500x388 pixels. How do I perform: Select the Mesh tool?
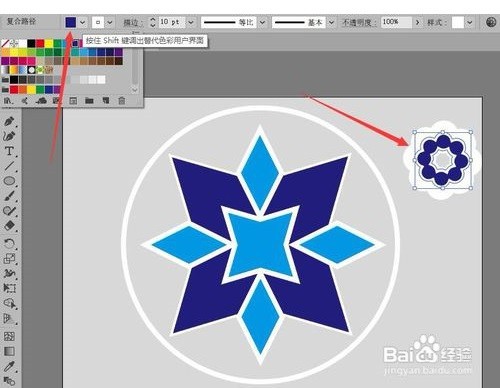click(9, 336)
